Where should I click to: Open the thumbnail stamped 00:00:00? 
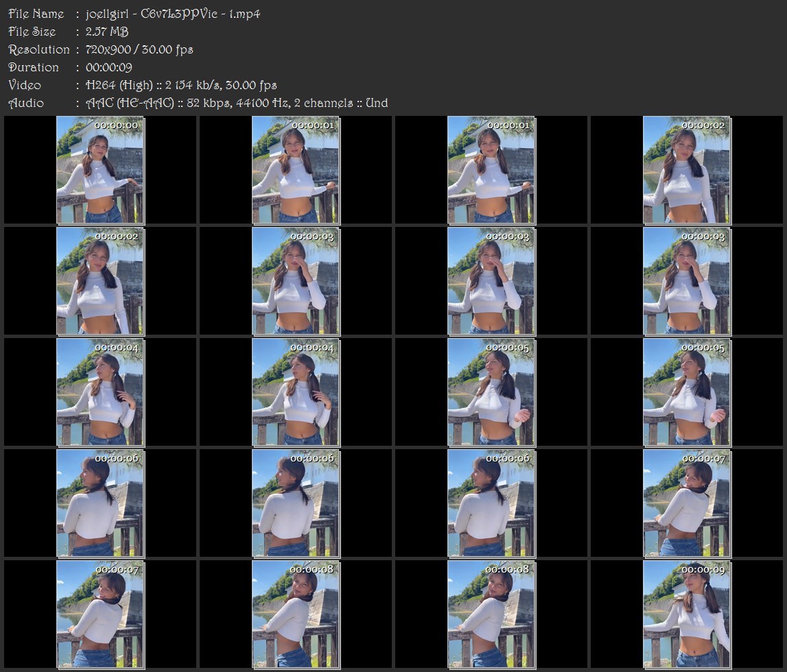pos(100,170)
